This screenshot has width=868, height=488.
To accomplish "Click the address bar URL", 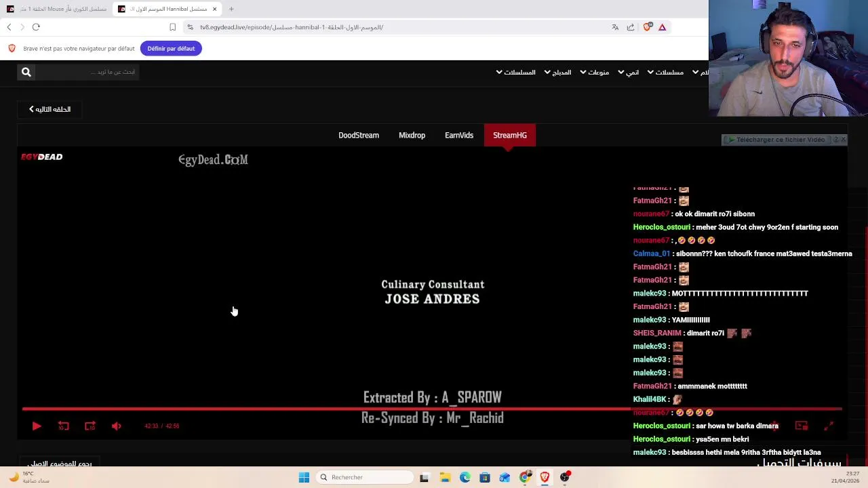I will [292, 27].
